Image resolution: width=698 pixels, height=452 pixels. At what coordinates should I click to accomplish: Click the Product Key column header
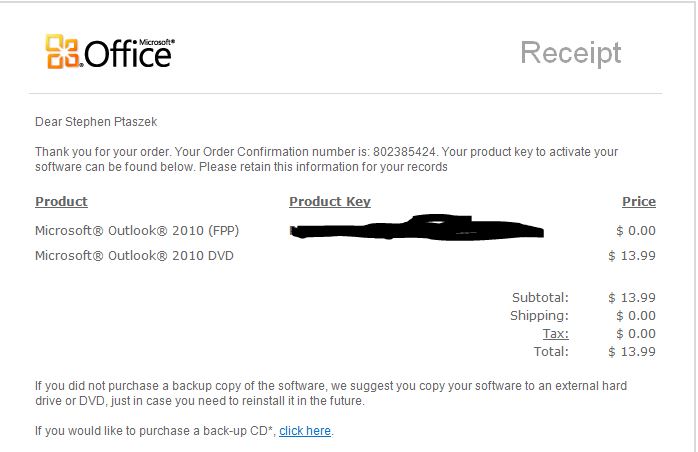[330, 201]
